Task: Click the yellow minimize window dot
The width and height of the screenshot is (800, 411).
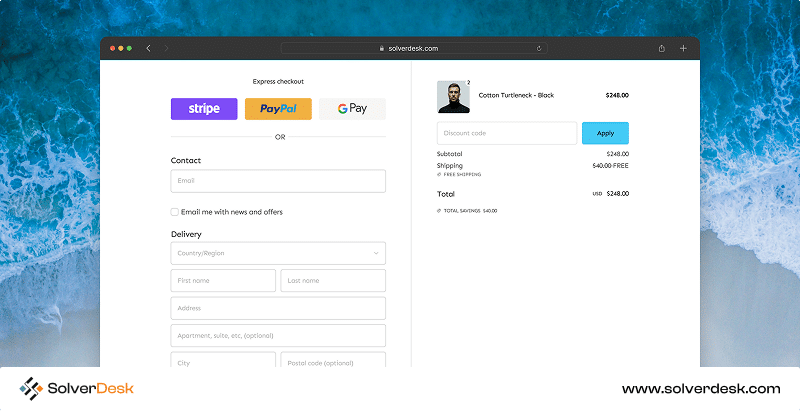Action: click(121, 48)
